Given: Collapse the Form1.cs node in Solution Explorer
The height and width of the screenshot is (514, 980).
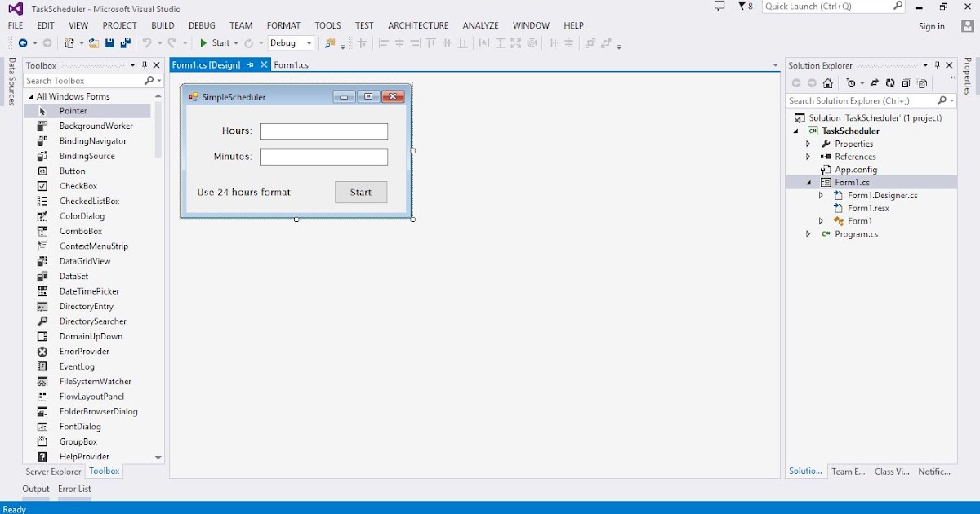Looking at the screenshot, I should 809,182.
